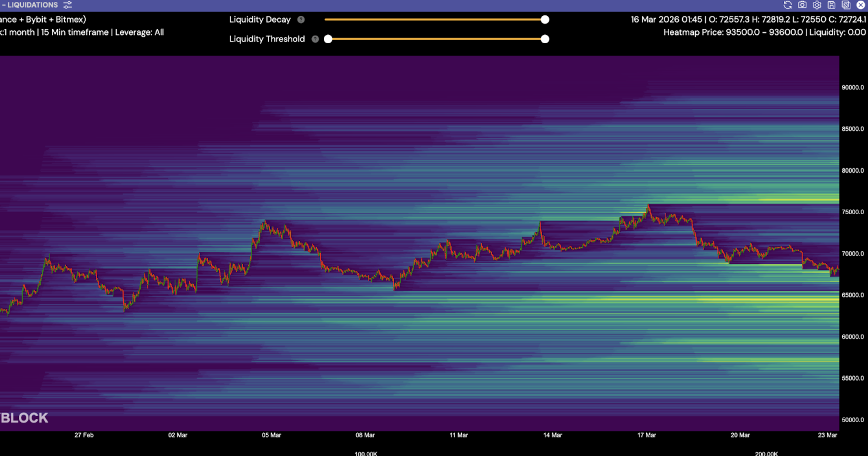Click the 20 Mar date label
The width and height of the screenshot is (868, 458).
pyautogui.click(x=740, y=435)
